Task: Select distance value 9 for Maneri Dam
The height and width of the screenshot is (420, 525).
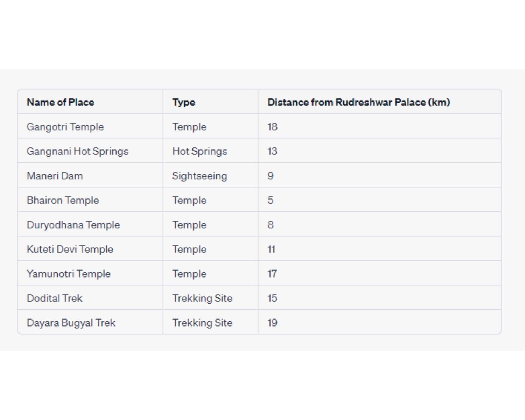Action: coord(271,176)
